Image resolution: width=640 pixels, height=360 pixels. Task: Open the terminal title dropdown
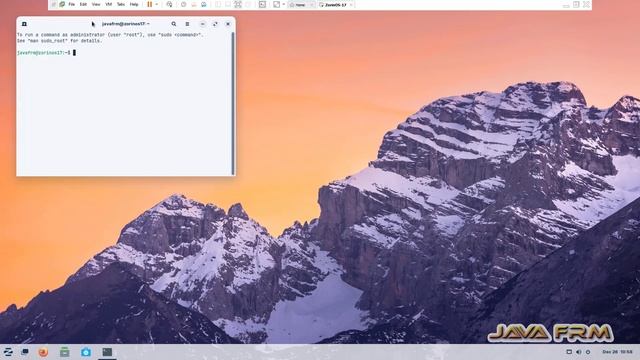tap(126, 24)
